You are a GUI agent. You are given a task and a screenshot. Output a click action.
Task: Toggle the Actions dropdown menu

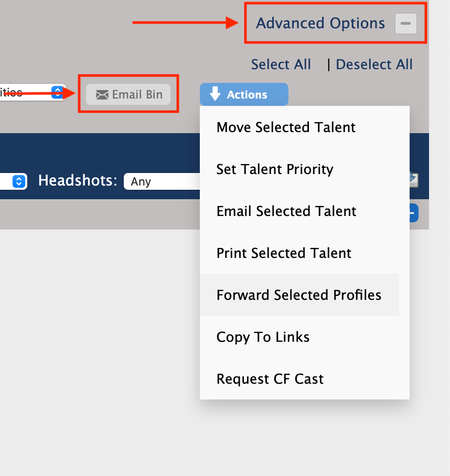point(244,94)
